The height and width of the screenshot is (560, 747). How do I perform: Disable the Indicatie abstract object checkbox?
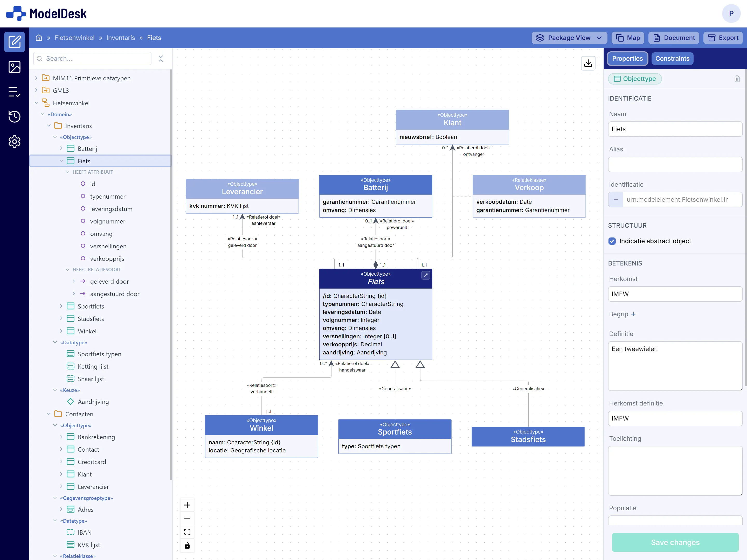[612, 241]
